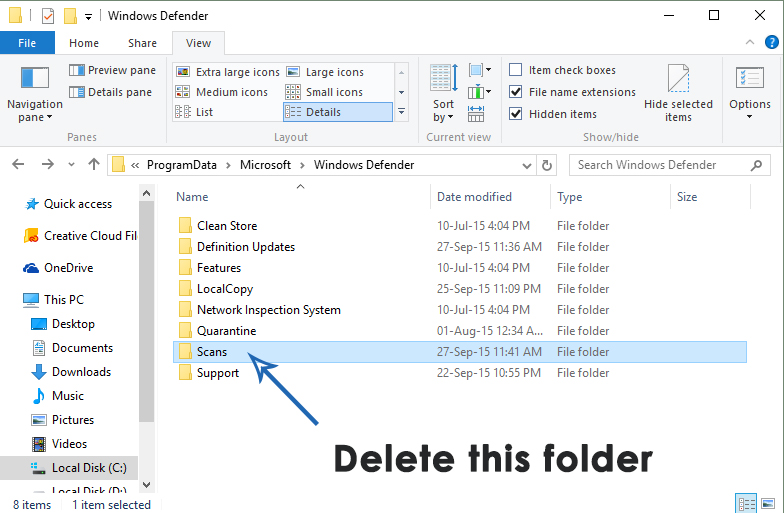Screen dimensions: 784x513
Task: Click ProgramData in the address path
Action: (182, 165)
